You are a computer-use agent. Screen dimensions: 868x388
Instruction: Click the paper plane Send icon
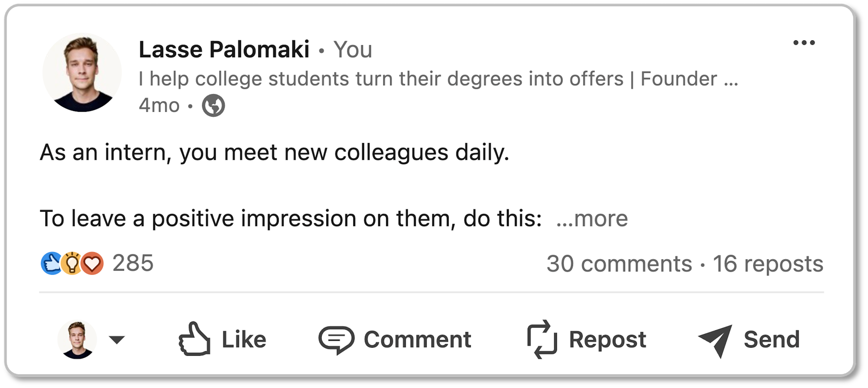click(716, 340)
